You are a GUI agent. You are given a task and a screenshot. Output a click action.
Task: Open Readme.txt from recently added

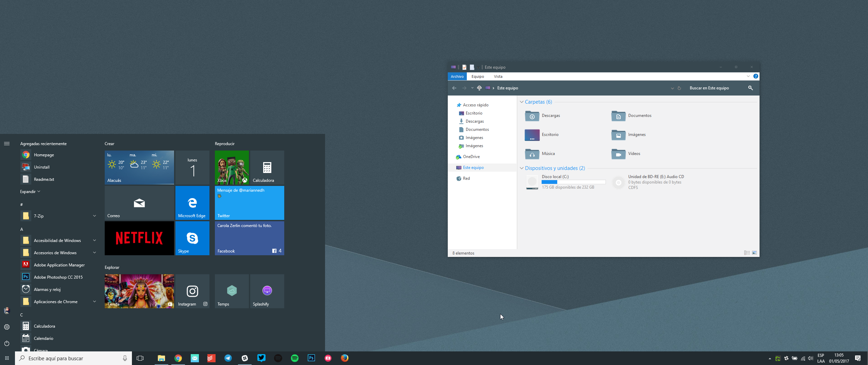click(x=59, y=179)
